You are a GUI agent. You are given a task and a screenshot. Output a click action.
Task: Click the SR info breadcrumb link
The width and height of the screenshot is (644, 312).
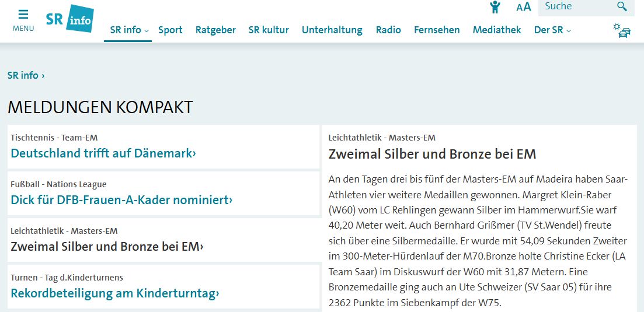click(23, 75)
